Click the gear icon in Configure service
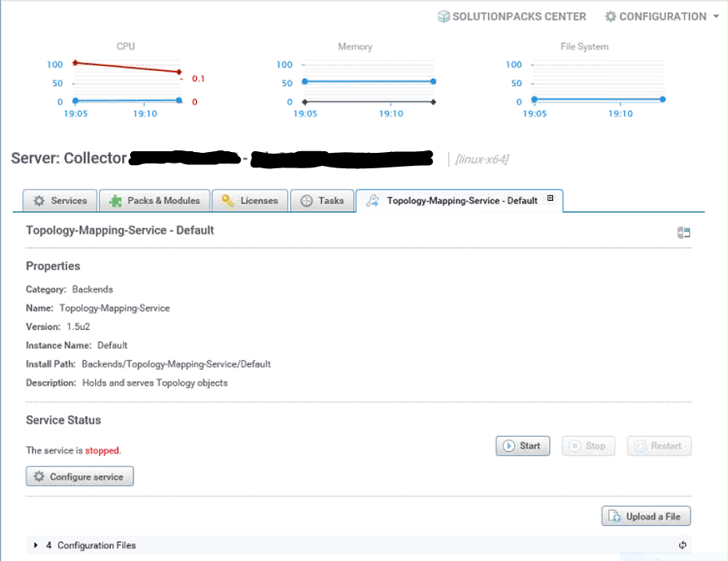 (x=39, y=476)
